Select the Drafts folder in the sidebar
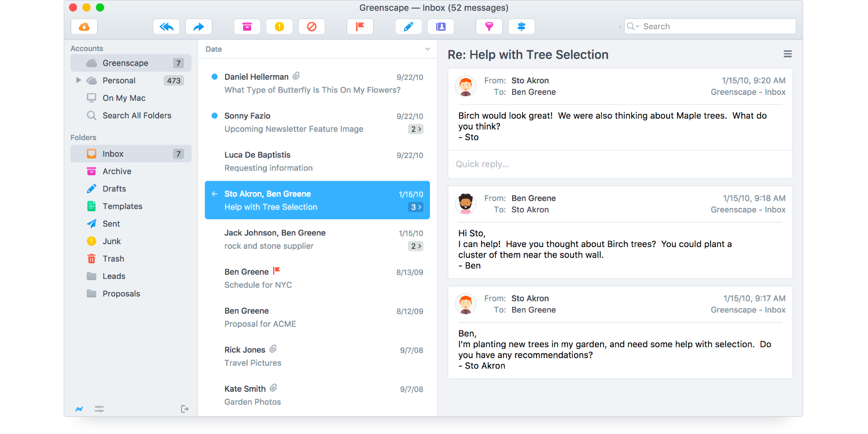This screenshot has height=434, width=868. [x=114, y=189]
